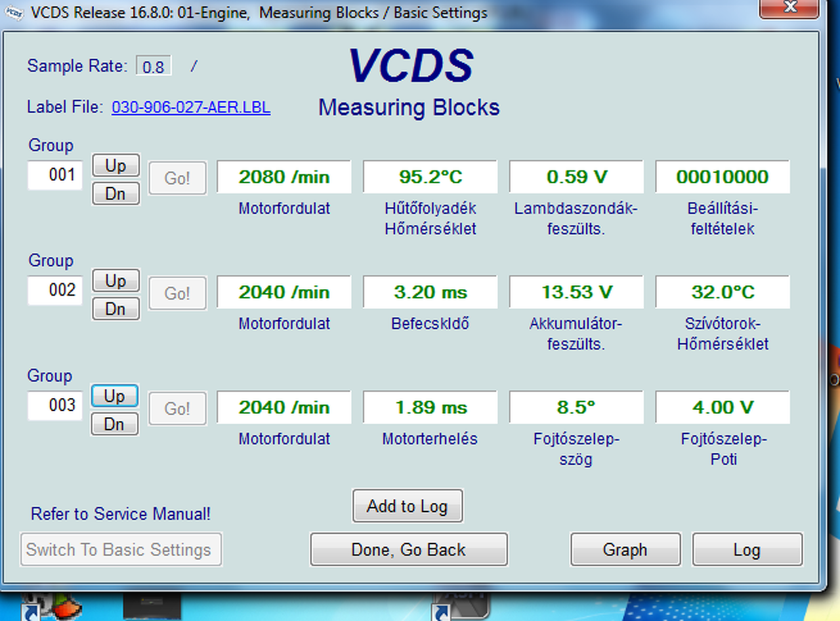Increase group 002 using its Up button
This screenshot has height=621, width=840.
coord(115,281)
